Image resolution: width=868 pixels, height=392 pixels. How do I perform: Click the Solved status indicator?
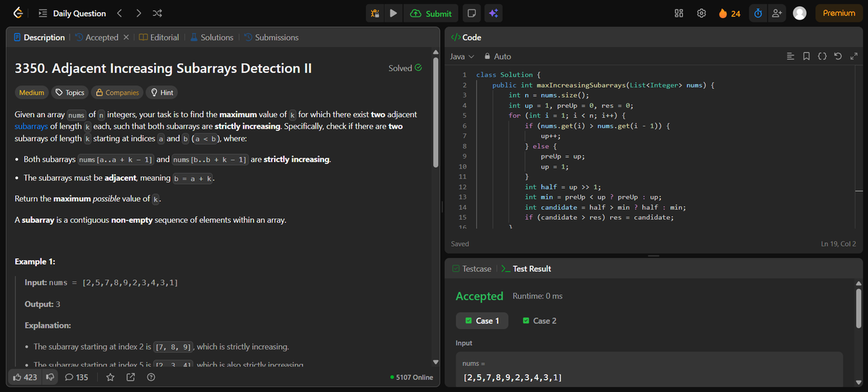coord(405,68)
